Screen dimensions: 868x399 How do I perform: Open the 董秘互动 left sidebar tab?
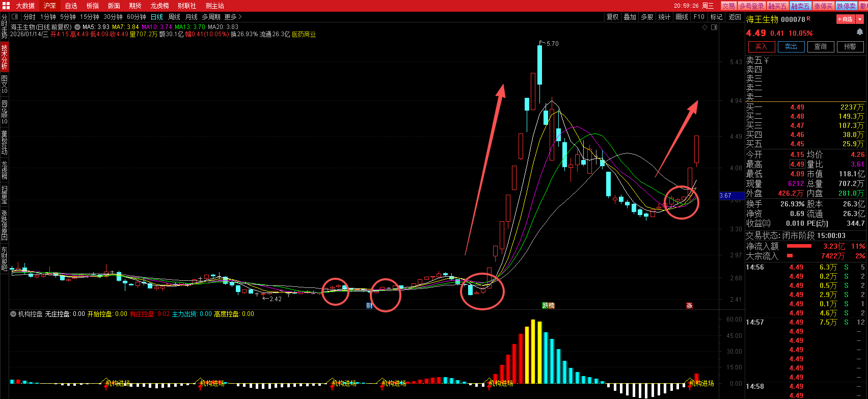pyautogui.click(x=4, y=143)
